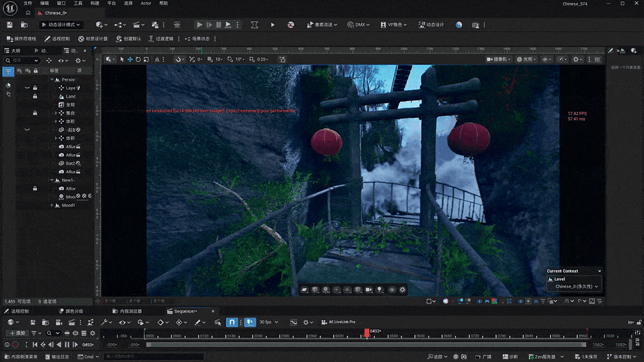The height and width of the screenshot is (362, 644).
Task: Open Sequencer track settings gear next to Add
Action: (x=93, y=333)
